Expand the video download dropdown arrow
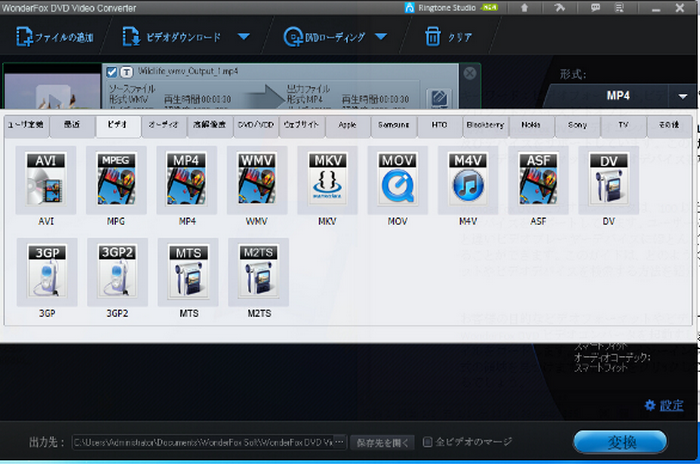 tap(244, 37)
